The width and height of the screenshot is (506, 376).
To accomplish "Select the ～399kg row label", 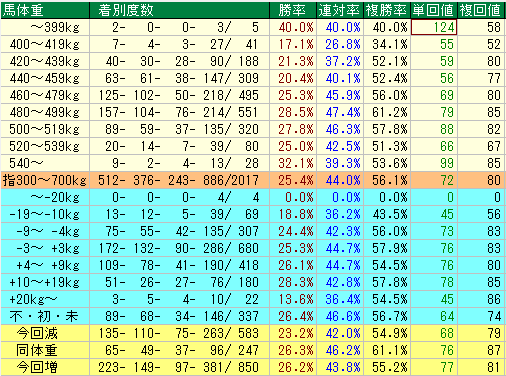I will pos(45,27).
